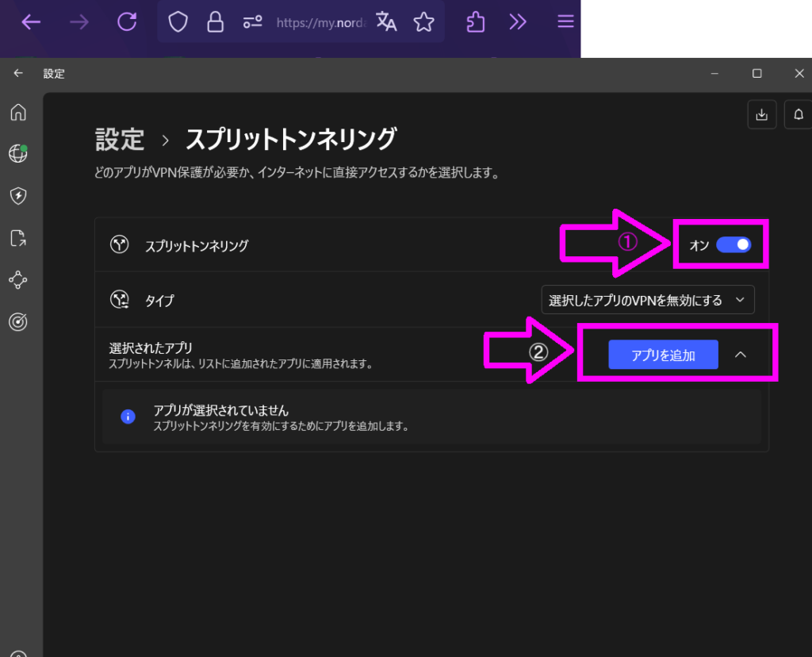Open the file sharing sidebar icon

pyautogui.click(x=18, y=238)
